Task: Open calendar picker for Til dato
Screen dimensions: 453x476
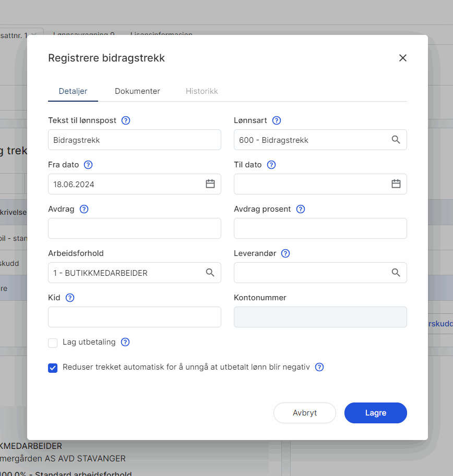Action: click(x=396, y=184)
